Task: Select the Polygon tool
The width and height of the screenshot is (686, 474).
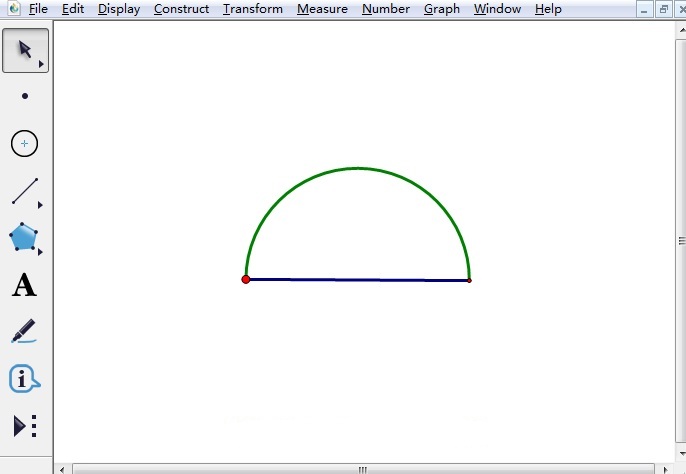Action: [23, 237]
